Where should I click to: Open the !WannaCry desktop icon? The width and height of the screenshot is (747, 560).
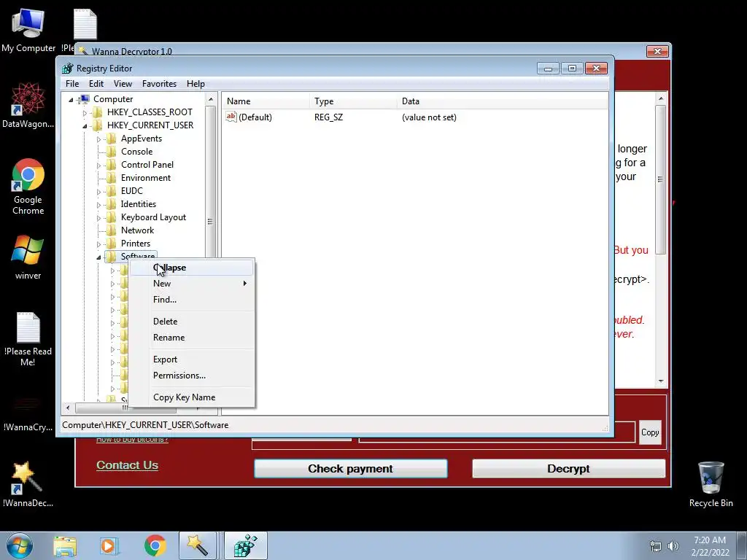click(x=28, y=413)
